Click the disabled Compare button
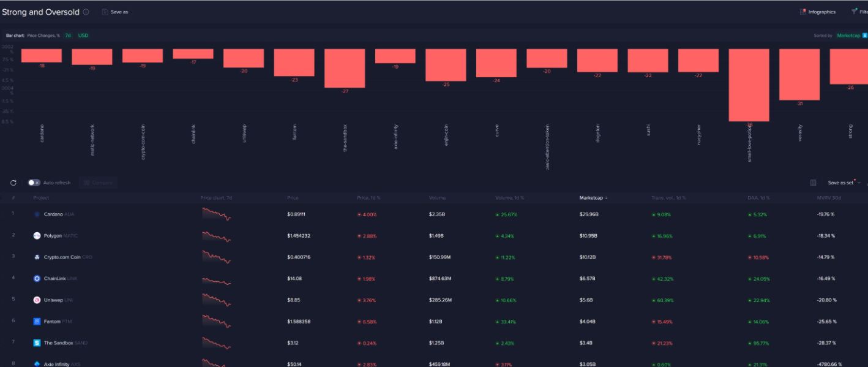This screenshot has width=868, height=367. (98, 183)
